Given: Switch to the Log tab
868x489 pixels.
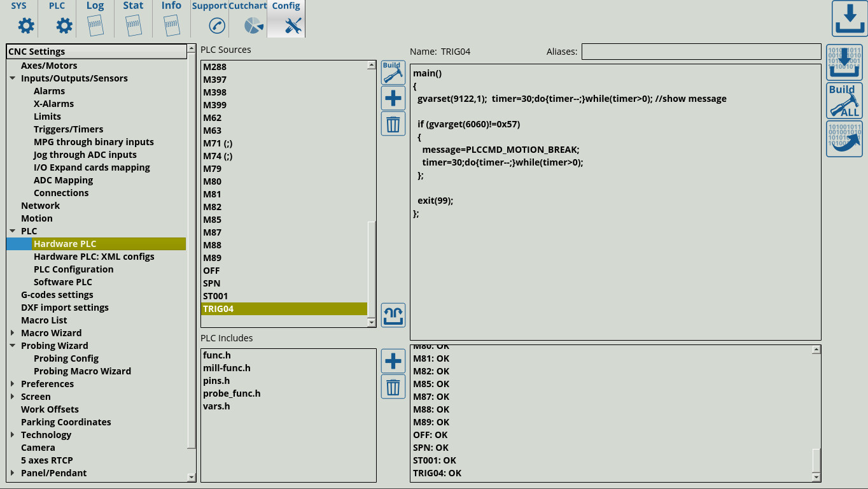Looking at the screenshot, I should click(x=95, y=19).
